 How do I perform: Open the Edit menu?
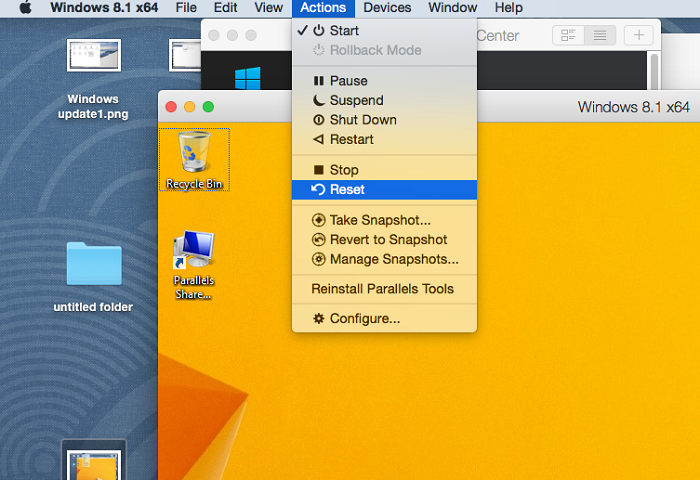coord(225,8)
